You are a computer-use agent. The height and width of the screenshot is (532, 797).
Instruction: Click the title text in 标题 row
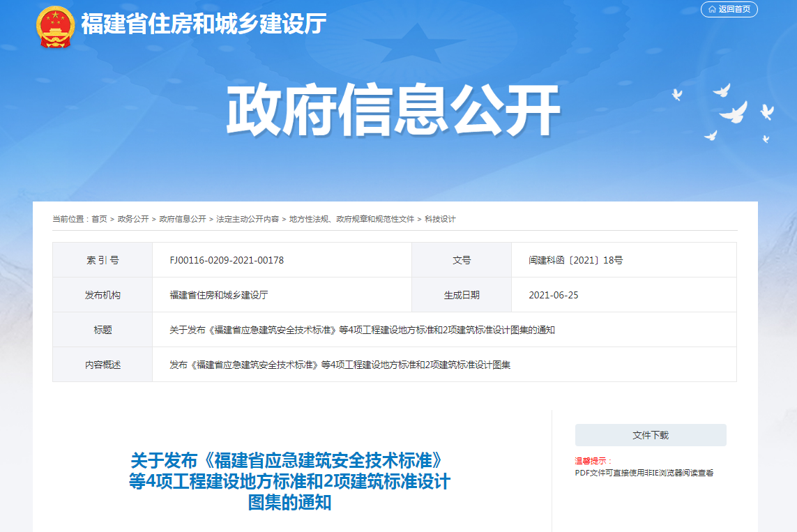coord(362,330)
